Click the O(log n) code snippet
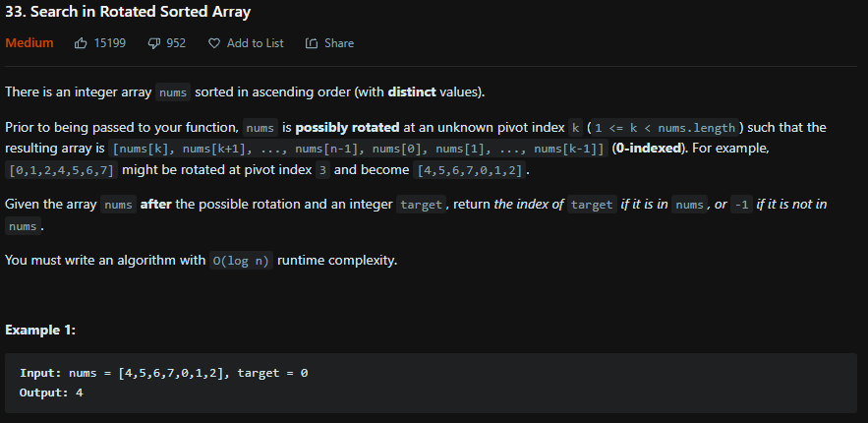The height and width of the screenshot is (423, 868). [x=241, y=261]
